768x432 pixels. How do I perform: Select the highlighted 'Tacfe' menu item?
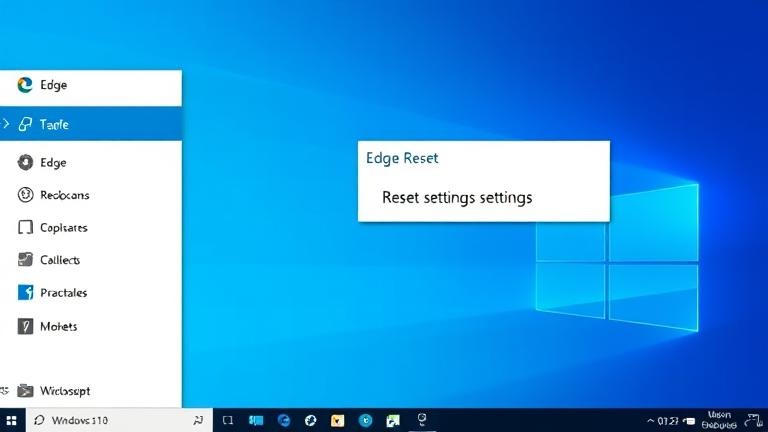pos(91,123)
